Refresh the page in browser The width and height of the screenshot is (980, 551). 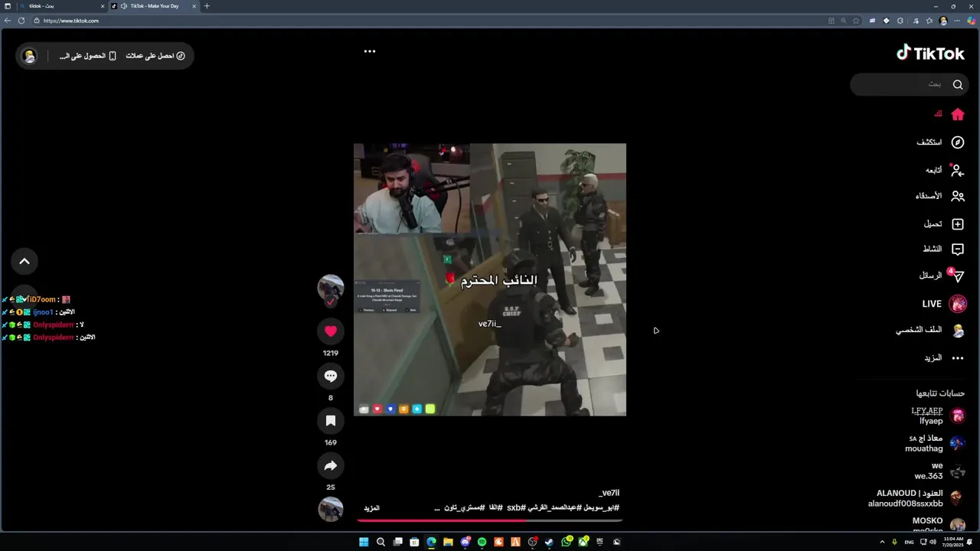coord(21,21)
